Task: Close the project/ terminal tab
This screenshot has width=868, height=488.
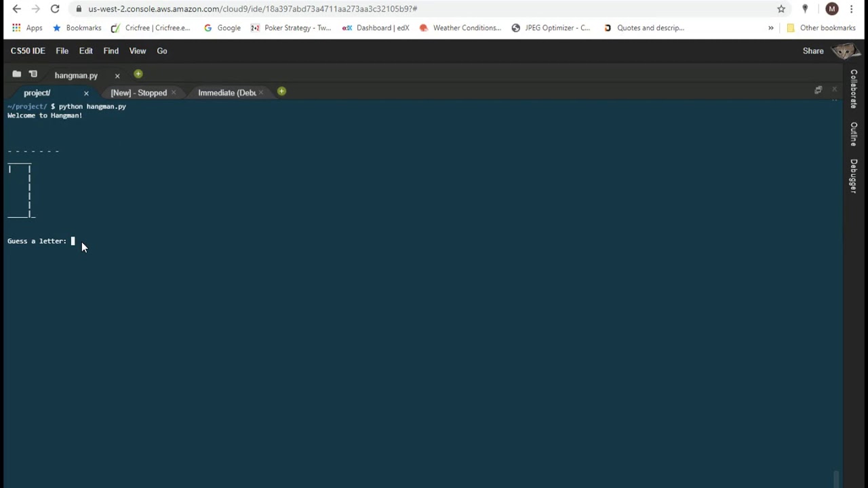Action: [86, 93]
